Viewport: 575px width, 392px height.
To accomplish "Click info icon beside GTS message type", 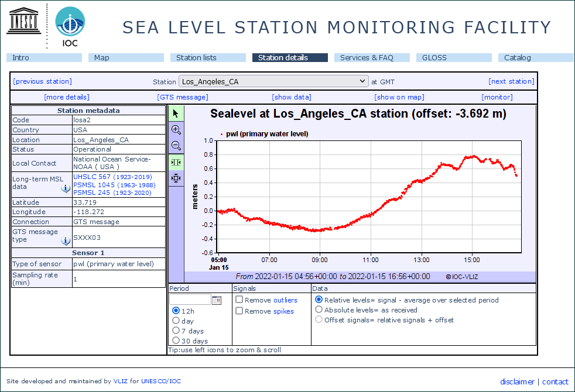I will click(66, 240).
